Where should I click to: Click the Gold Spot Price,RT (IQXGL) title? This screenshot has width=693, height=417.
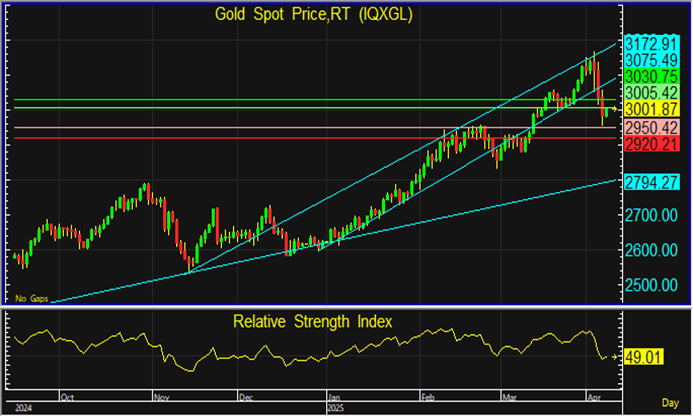coord(314,14)
